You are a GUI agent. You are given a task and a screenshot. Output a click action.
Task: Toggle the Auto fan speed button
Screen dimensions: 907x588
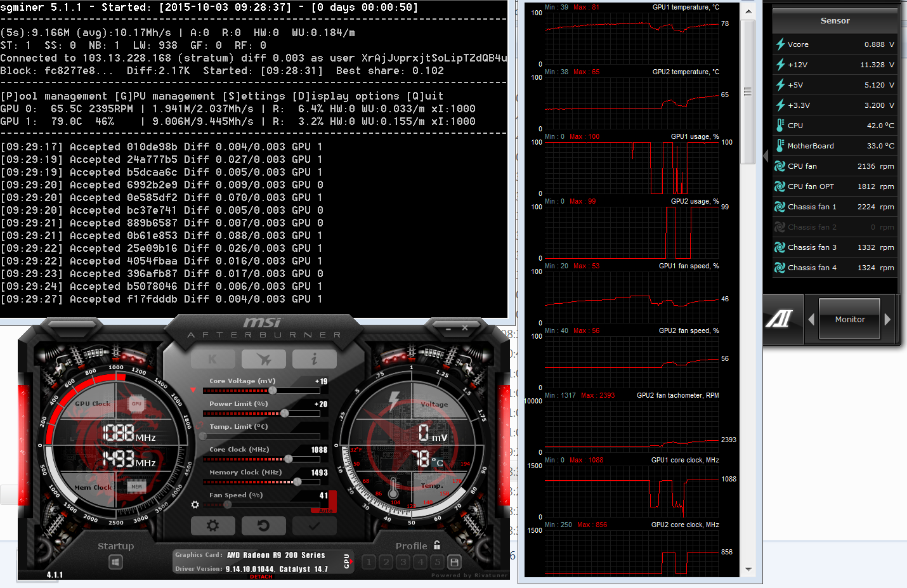click(326, 511)
